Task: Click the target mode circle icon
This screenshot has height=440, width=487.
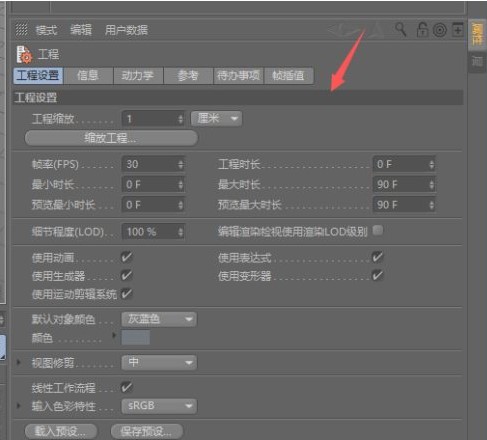Action: 440,31
